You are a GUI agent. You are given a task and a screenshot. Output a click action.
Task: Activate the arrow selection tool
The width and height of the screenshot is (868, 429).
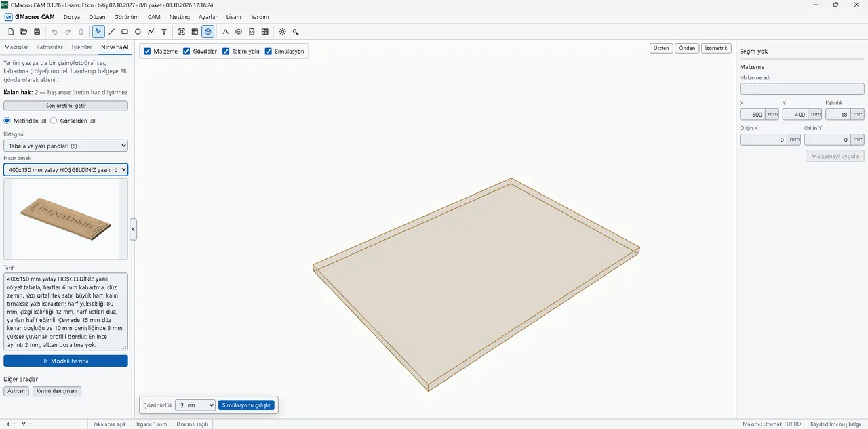click(98, 32)
